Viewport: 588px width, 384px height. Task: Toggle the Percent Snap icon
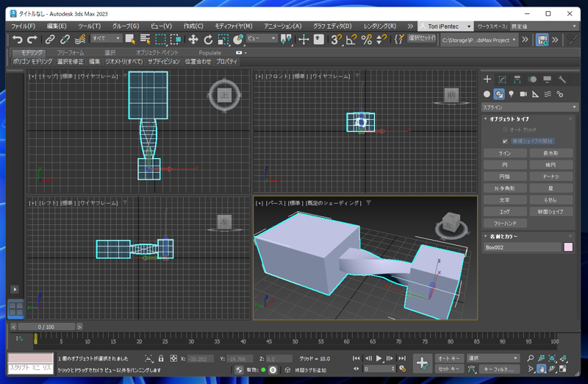(x=366, y=39)
